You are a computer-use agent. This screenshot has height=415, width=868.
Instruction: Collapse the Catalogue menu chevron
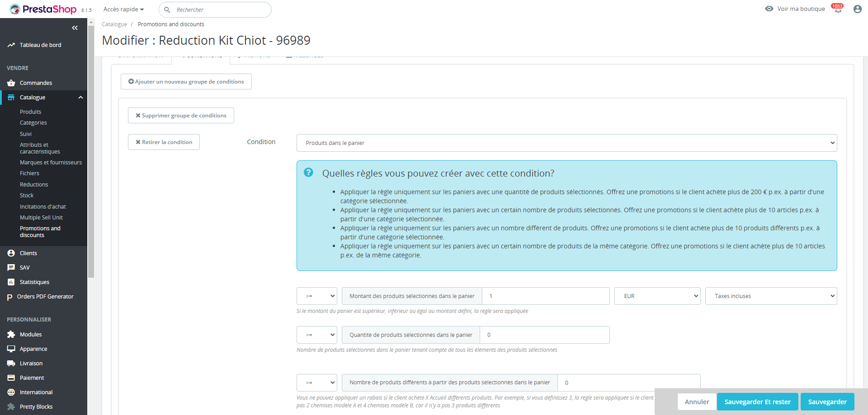80,98
